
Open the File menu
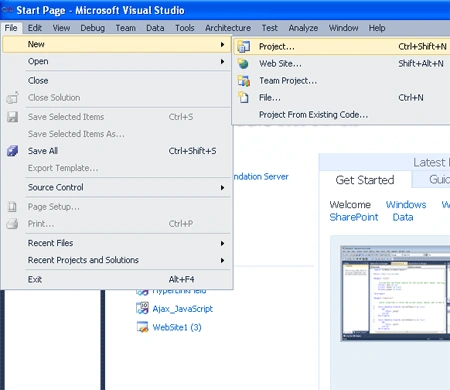click(11, 28)
